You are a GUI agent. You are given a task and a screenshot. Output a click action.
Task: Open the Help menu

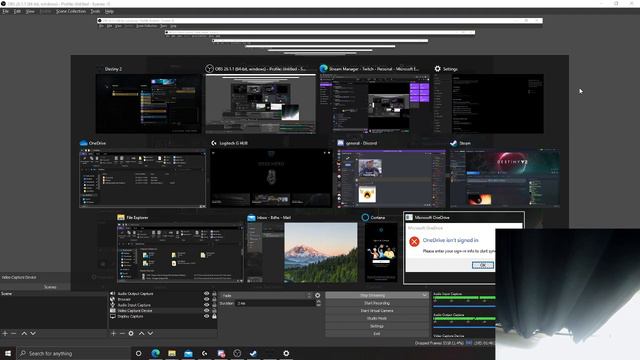[109, 11]
